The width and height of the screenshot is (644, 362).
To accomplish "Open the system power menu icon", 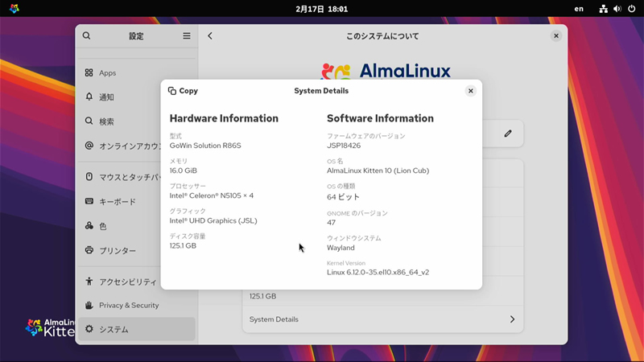I will (x=631, y=9).
